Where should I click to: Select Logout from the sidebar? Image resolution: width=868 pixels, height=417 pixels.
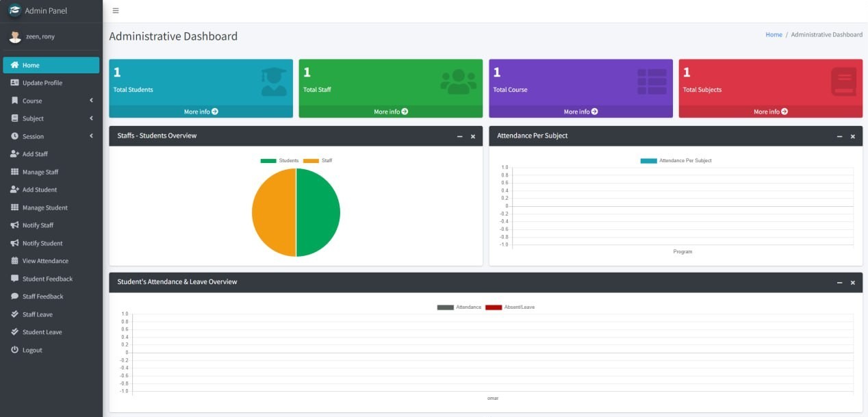[51, 350]
